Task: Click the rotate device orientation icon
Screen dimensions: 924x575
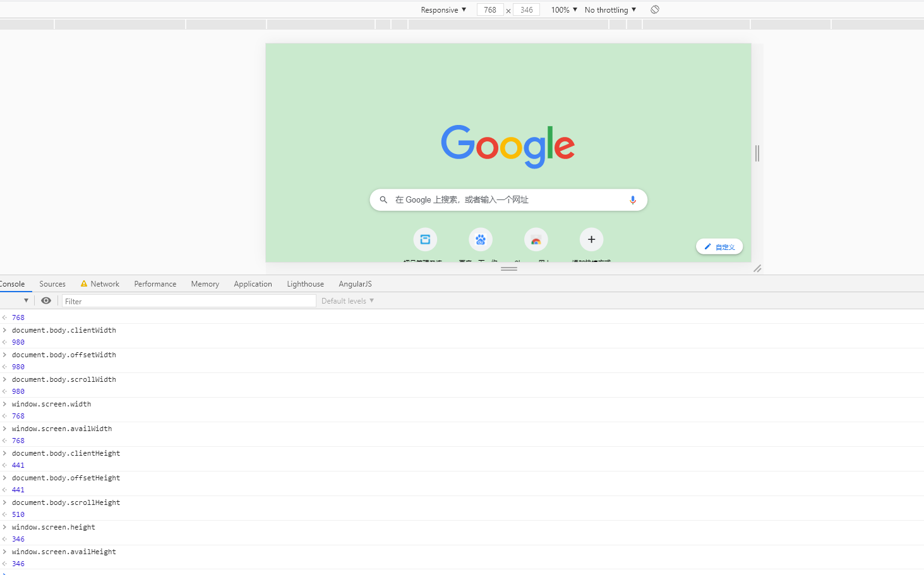Action: click(655, 9)
